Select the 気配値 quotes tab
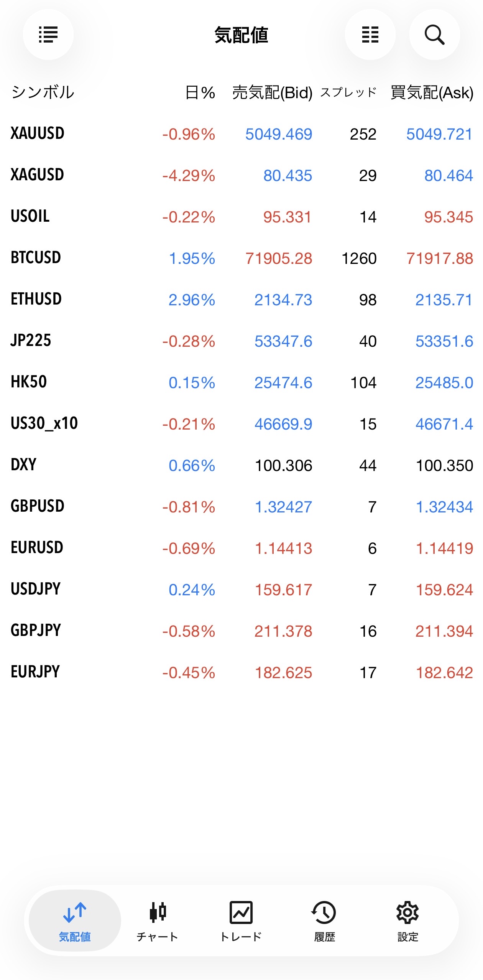The width and height of the screenshot is (483, 980). [x=75, y=921]
